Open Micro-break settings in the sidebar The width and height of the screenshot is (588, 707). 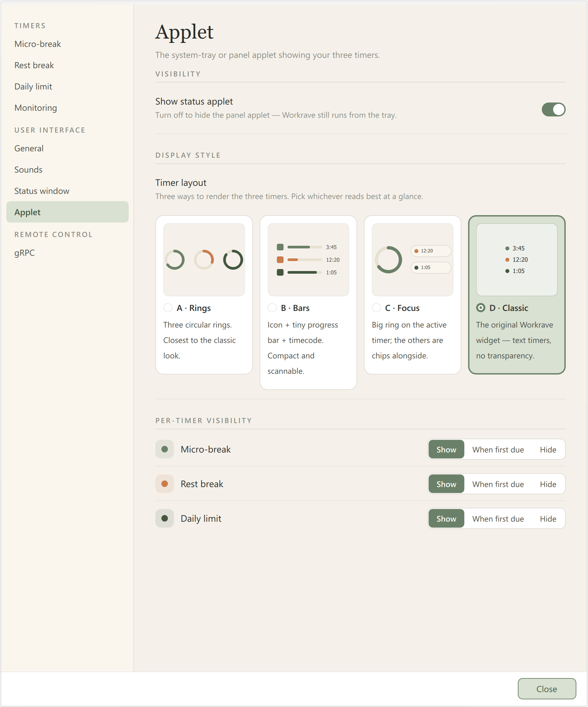coord(68,44)
